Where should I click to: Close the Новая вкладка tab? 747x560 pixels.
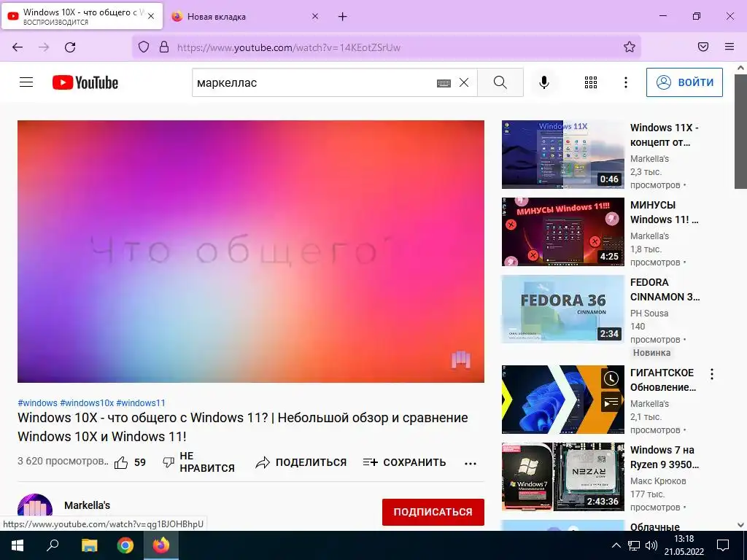pos(315,16)
